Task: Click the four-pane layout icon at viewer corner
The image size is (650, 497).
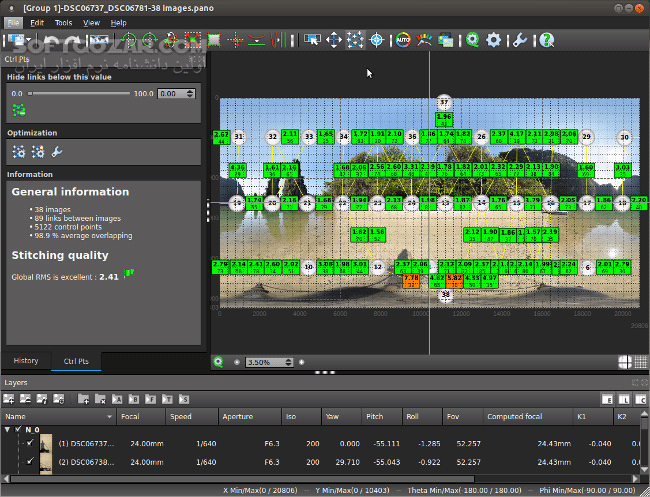Action: tap(625, 361)
